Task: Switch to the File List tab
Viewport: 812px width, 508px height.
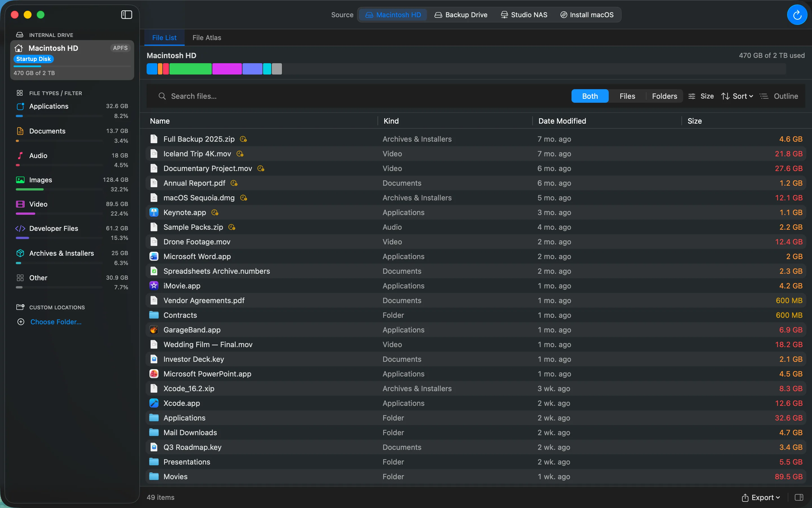Action: tap(164, 38)
